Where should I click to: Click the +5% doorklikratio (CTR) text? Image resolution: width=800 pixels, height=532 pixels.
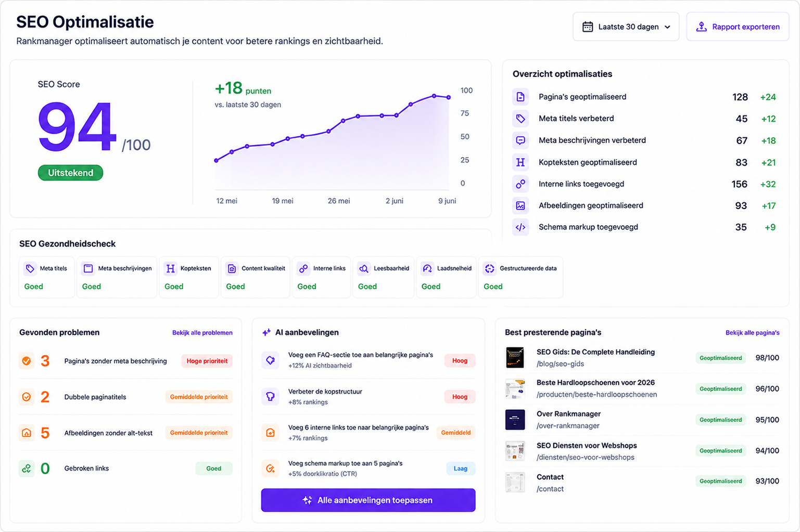point(323,474)
